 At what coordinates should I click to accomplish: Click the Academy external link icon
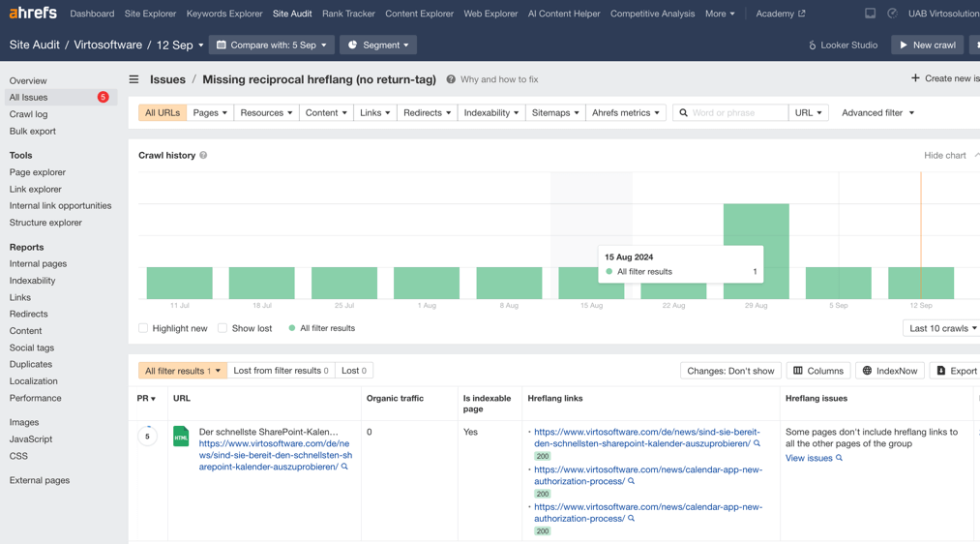coord(802,14)
